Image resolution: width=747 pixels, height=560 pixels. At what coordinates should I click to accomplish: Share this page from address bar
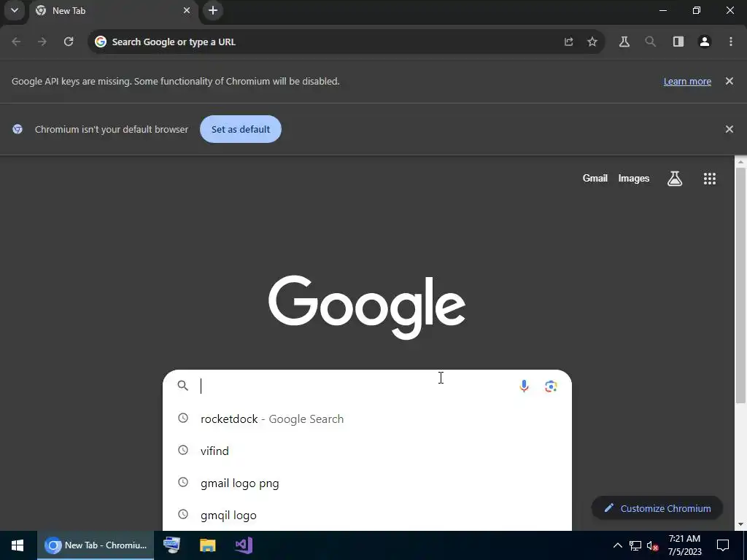point(569,42)
